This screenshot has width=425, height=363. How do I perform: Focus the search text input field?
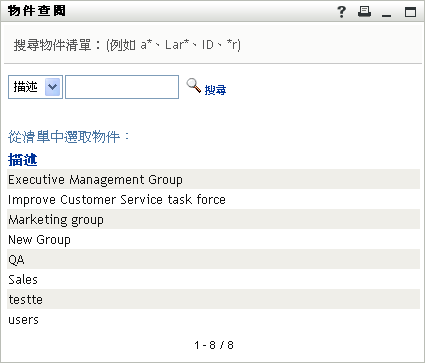coord(122,87)
